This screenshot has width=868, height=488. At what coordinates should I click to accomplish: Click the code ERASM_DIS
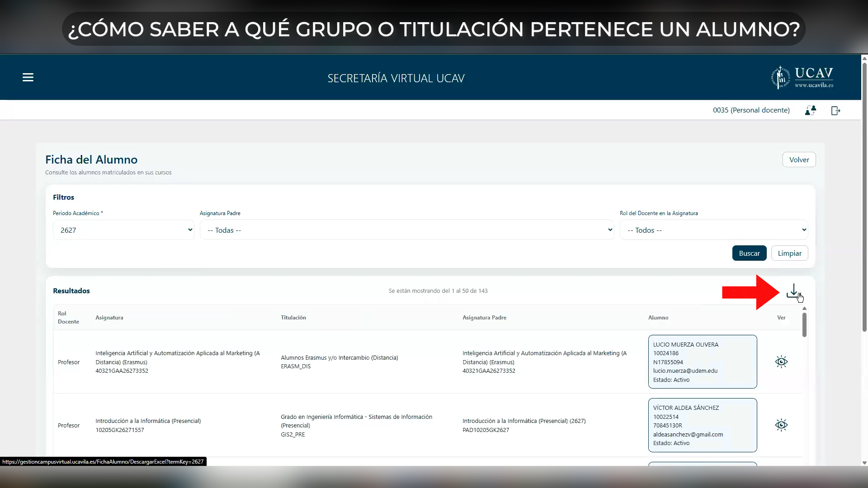[296, 366]
